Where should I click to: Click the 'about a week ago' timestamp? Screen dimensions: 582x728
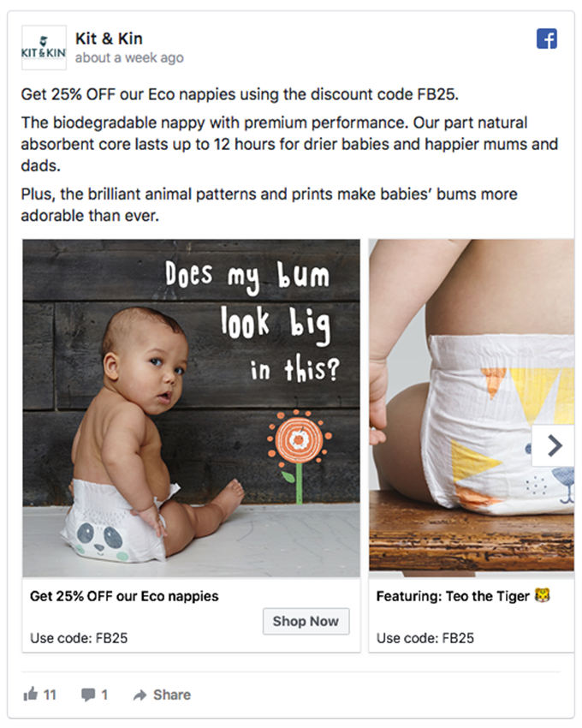click(x=129, y=58)
